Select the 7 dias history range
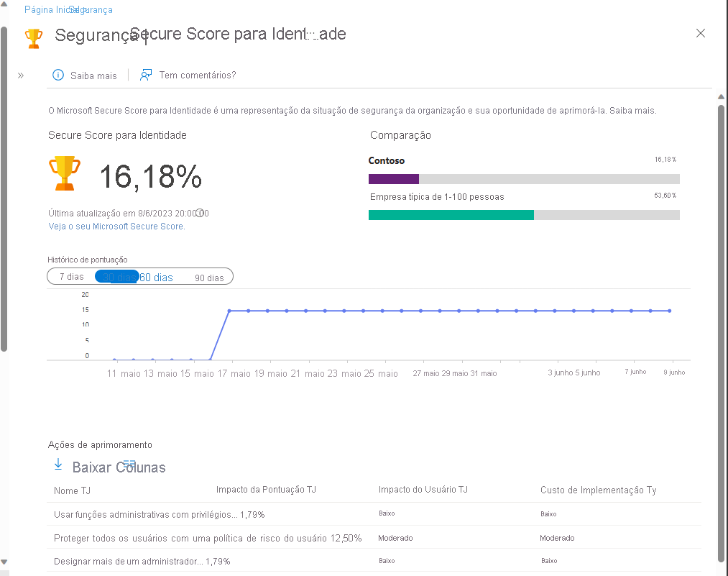 click(71, 276)
